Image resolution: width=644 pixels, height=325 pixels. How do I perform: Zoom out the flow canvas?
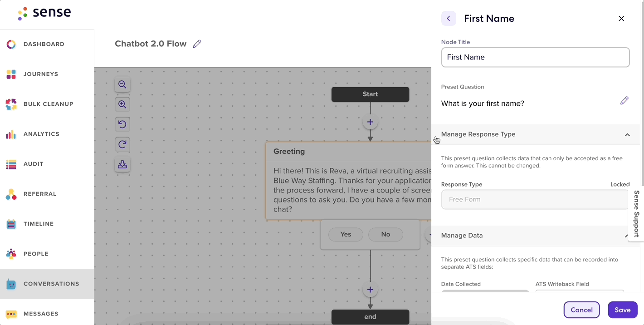122,84
